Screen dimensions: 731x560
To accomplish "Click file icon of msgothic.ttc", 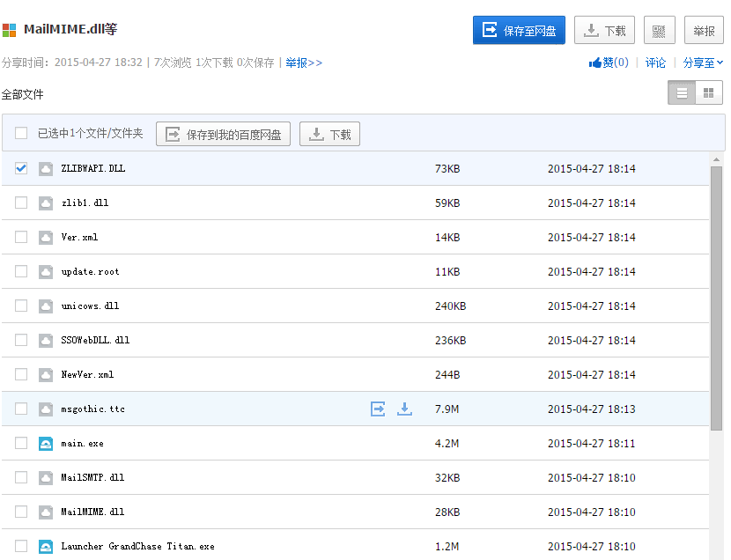I will (46, 409).
